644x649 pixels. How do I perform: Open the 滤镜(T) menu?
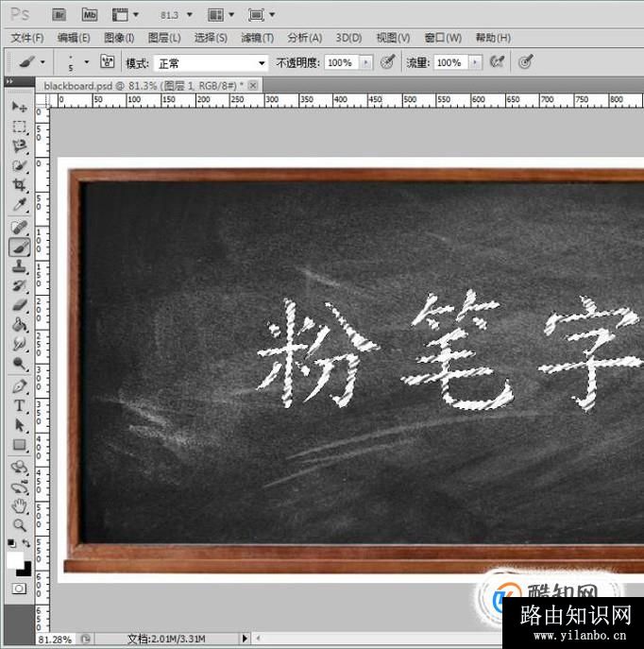tap(257, 38)
